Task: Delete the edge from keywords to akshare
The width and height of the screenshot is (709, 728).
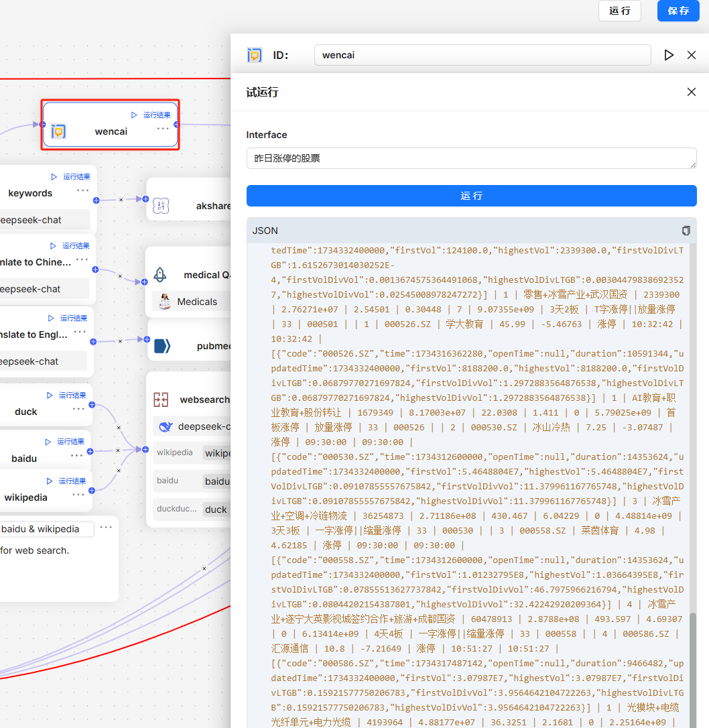Action: (x=121, y=200)
